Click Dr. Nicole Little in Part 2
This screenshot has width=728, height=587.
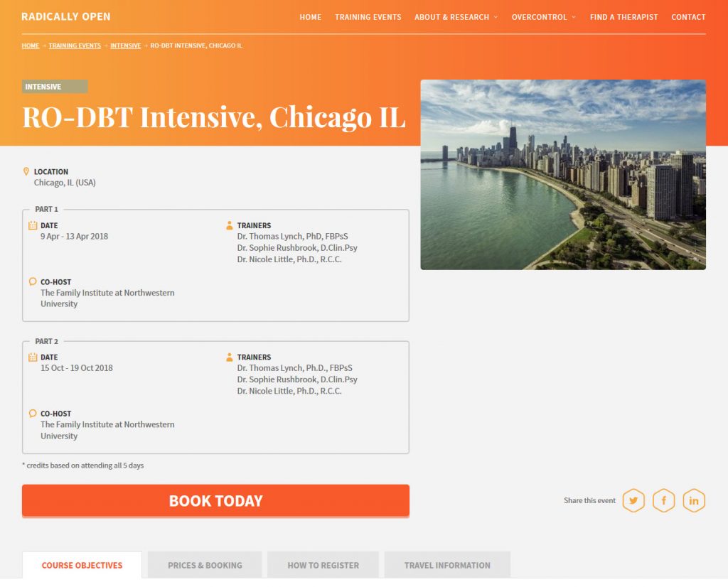coord(289,391)
